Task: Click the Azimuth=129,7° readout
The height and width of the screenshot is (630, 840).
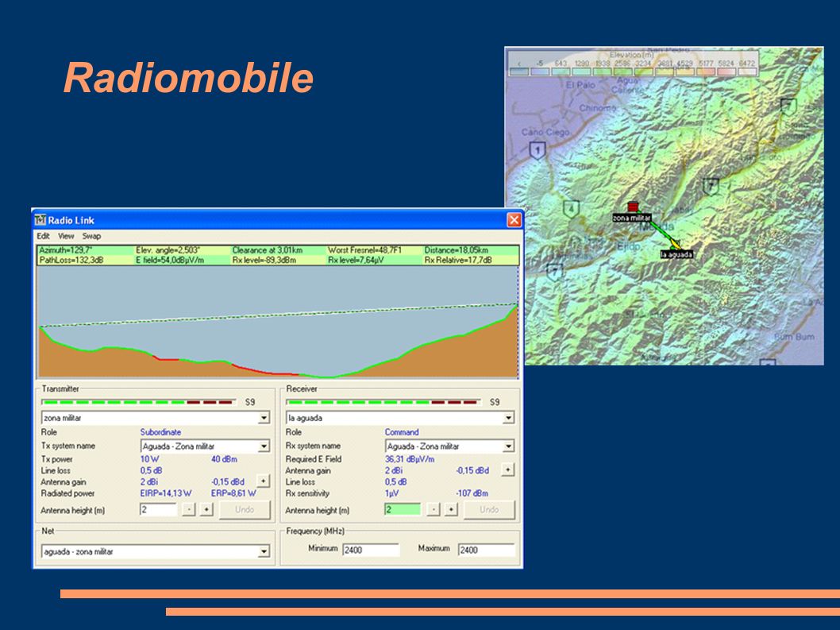Action: coord(66,250)
